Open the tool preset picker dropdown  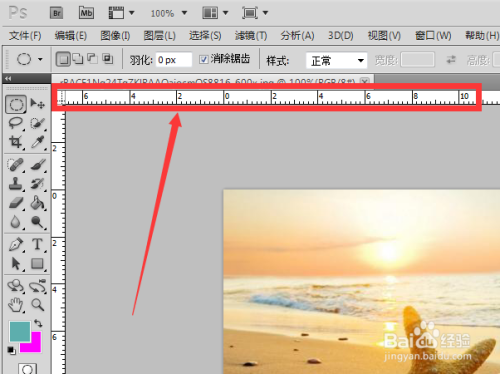click(40, 60)
